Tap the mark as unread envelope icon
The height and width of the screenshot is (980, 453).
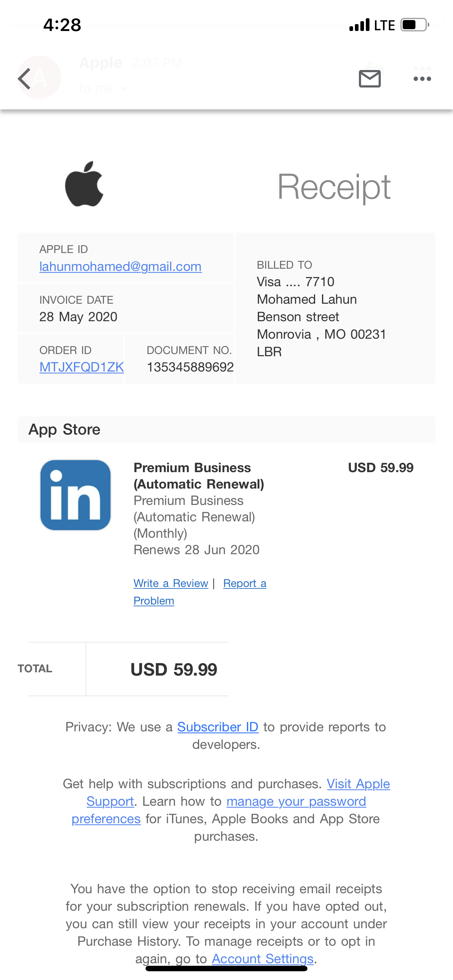(x=369, y=79)
